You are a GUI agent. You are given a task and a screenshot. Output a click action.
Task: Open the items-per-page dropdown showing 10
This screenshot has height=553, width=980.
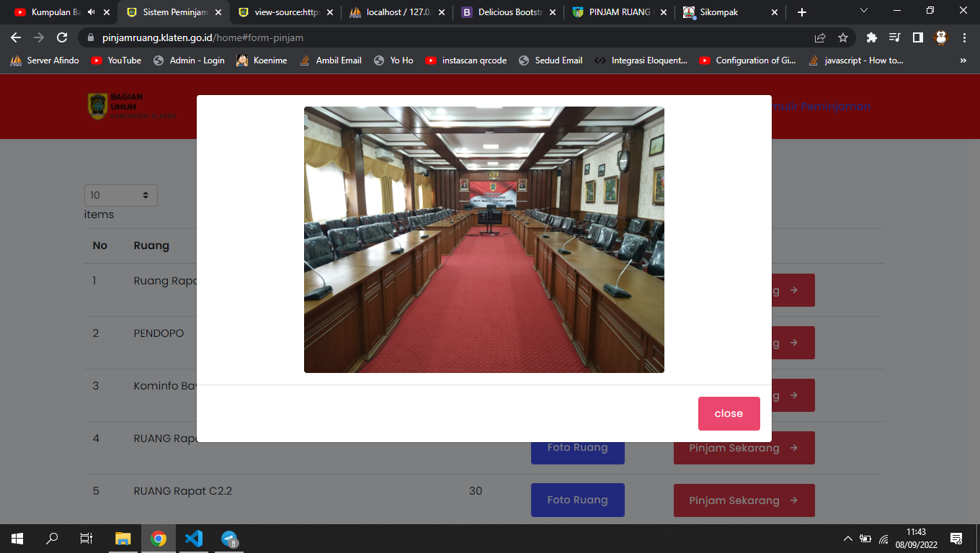[120, 195]
